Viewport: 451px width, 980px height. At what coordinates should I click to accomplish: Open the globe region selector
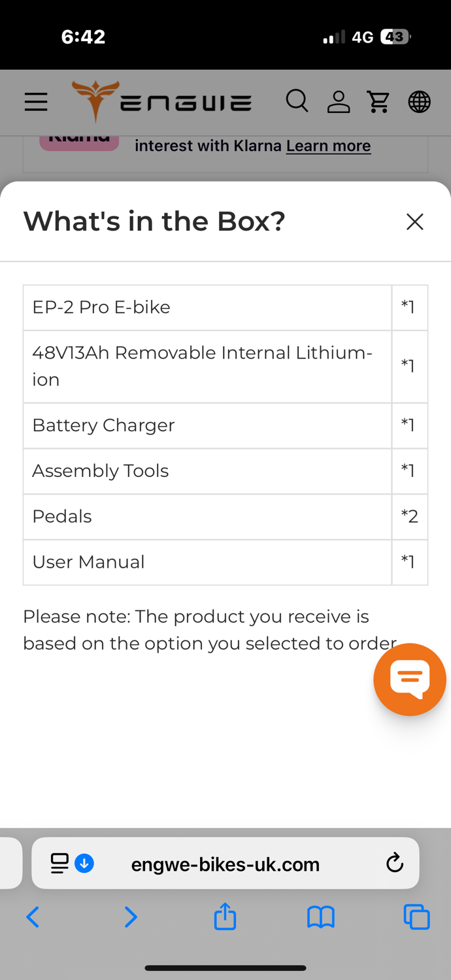coord(419,102)
